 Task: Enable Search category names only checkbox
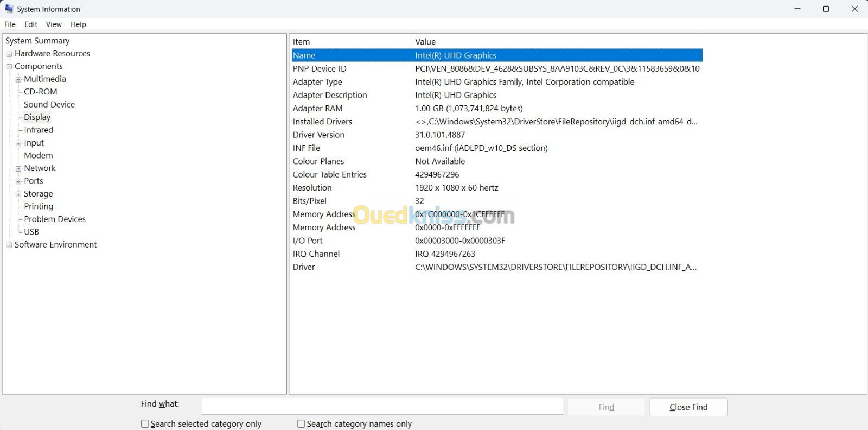301,424
